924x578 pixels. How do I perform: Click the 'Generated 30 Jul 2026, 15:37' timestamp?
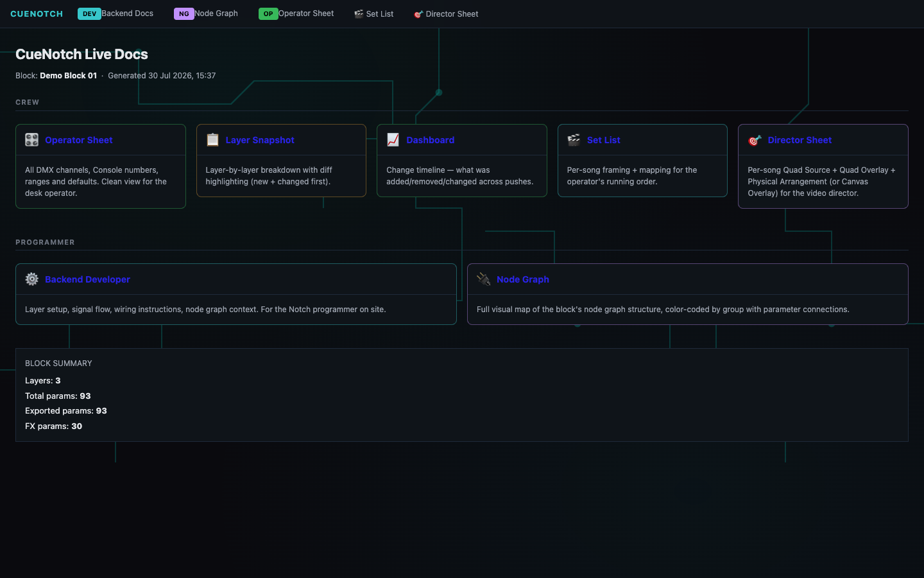pos(162,76)
